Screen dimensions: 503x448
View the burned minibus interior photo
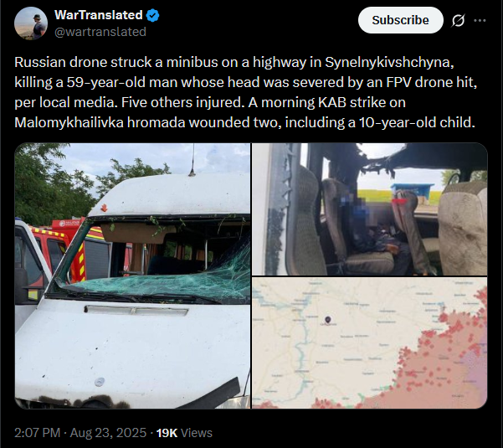370,209
